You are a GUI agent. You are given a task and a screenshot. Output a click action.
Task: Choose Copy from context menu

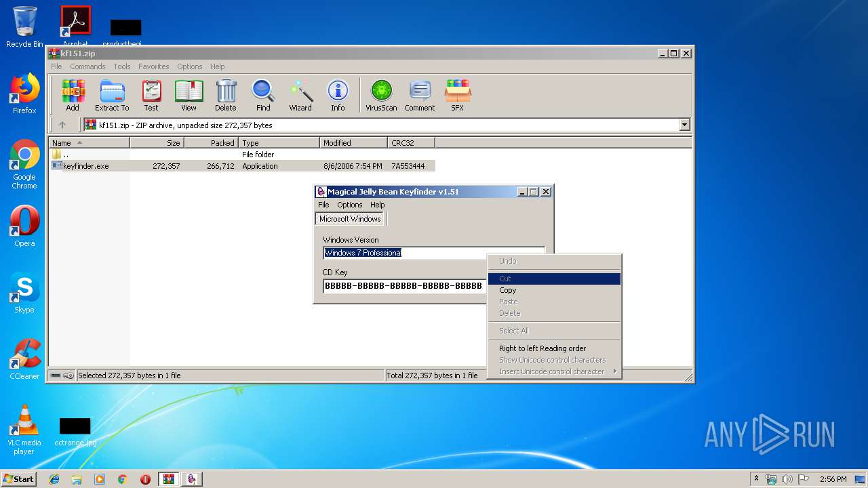tap(555, 290)
